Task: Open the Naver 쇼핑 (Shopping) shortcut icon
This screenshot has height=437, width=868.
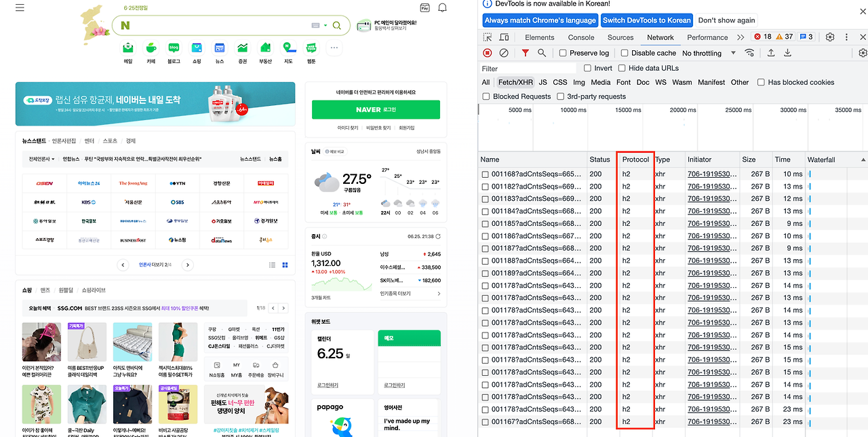Action: click(197, 47)
